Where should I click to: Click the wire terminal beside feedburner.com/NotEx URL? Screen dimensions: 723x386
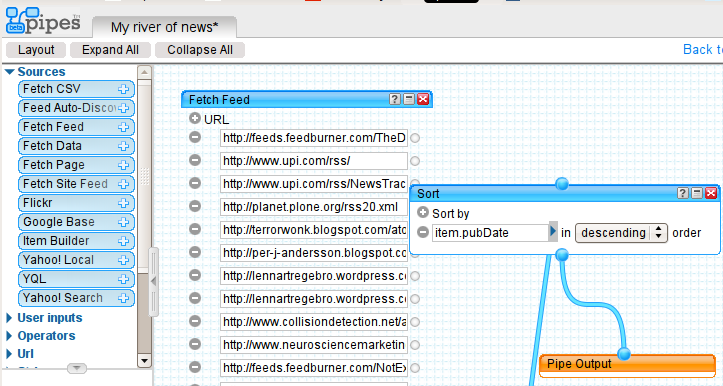(415, 368)
